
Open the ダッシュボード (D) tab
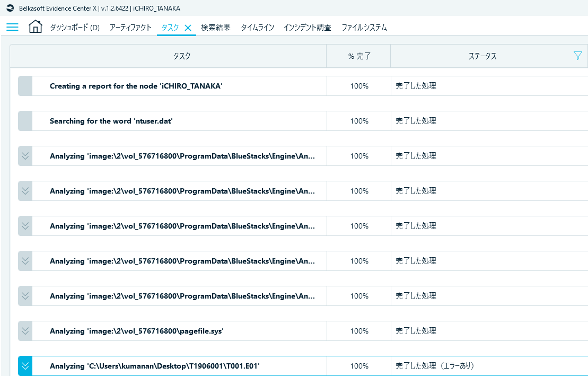click(x=75, y=28)
